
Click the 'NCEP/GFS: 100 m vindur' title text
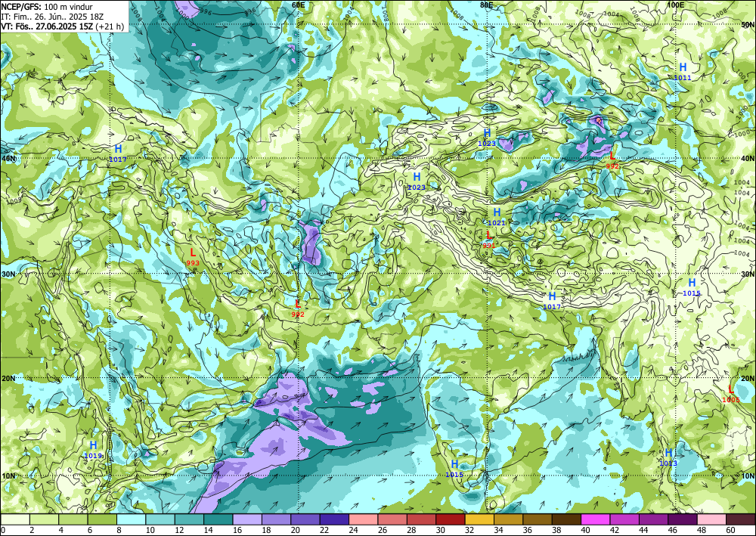(x=47, y=7)
